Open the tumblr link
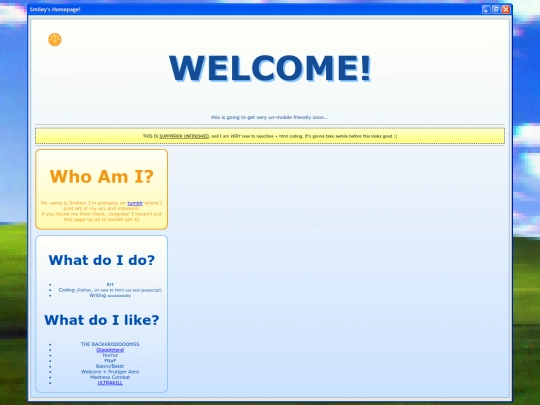 (135, 203)
